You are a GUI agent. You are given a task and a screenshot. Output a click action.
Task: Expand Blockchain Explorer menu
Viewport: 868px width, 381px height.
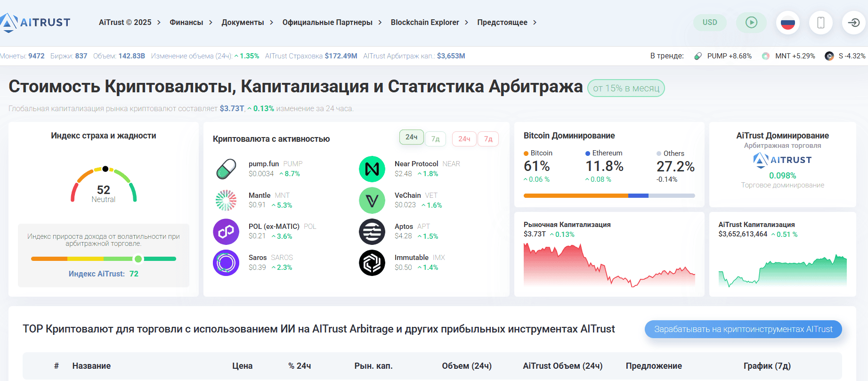[430, 22]
